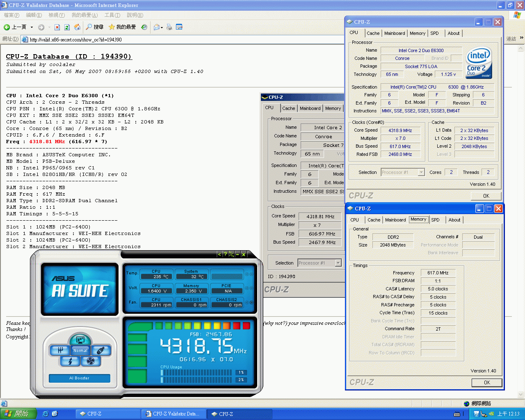This screenshot has height=420, width=525.
Task: Click the 連結 (Links) toolbar label
Action: pos(511,39)
